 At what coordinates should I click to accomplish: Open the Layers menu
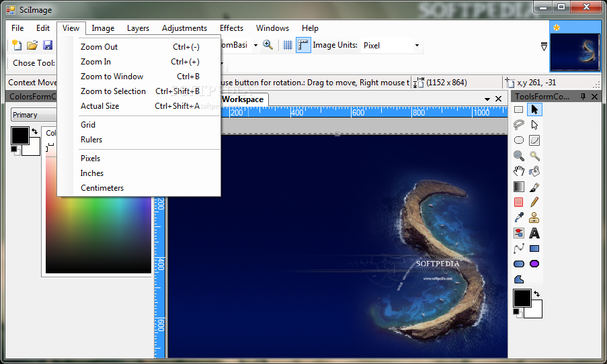click(x=138, y=28)
